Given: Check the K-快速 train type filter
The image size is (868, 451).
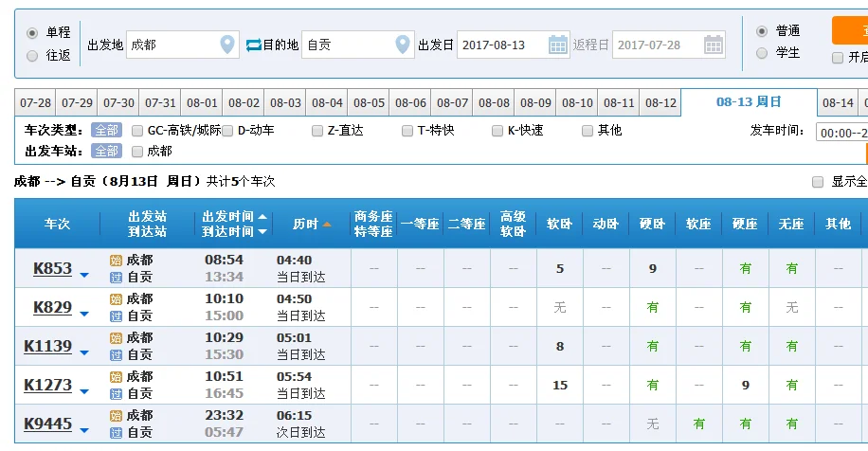Looking at the screenshot, I should pos(497,131).
